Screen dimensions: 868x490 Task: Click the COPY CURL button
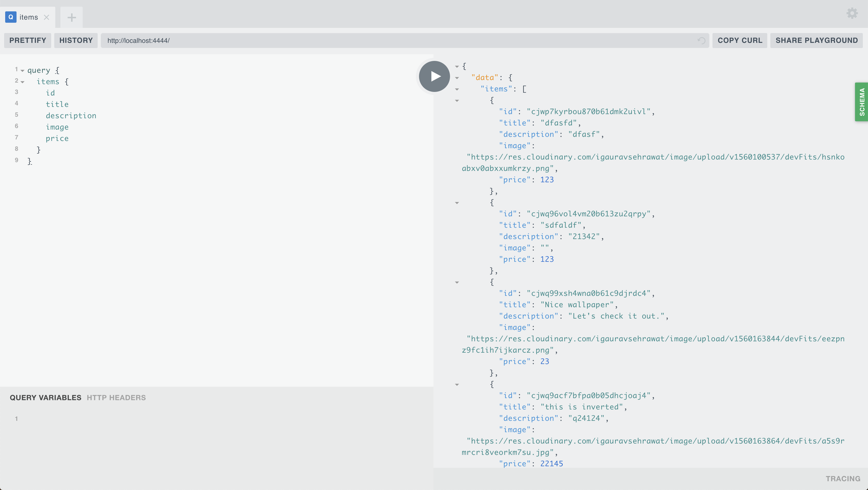pyautogui.click(x=740, y=41)
